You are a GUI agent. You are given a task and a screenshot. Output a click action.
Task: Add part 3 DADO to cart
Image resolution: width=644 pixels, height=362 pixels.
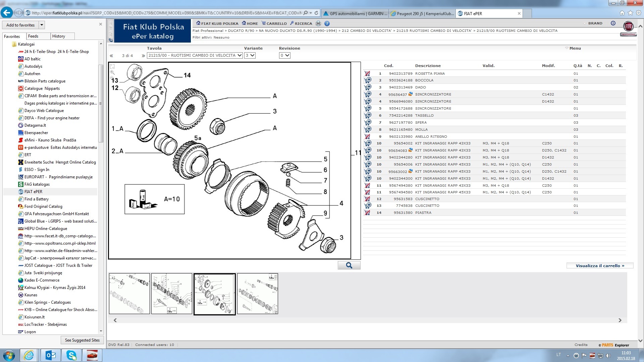[368, 87]
